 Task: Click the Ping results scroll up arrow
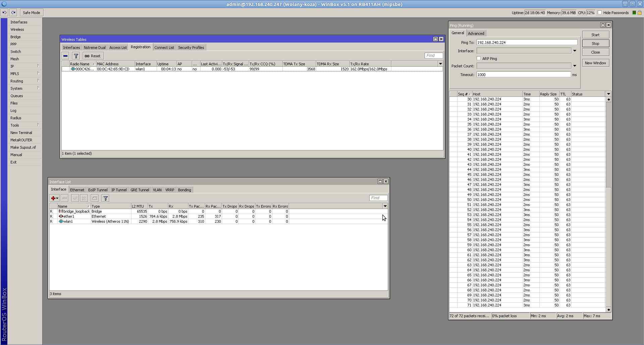[608, 99]
